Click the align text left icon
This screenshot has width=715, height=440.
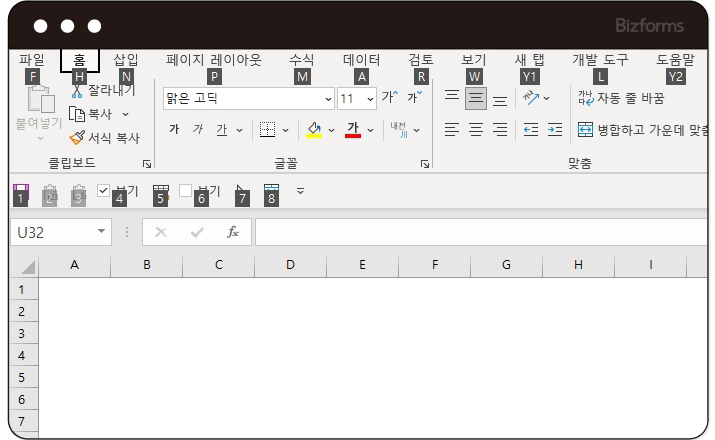[452, 129]
